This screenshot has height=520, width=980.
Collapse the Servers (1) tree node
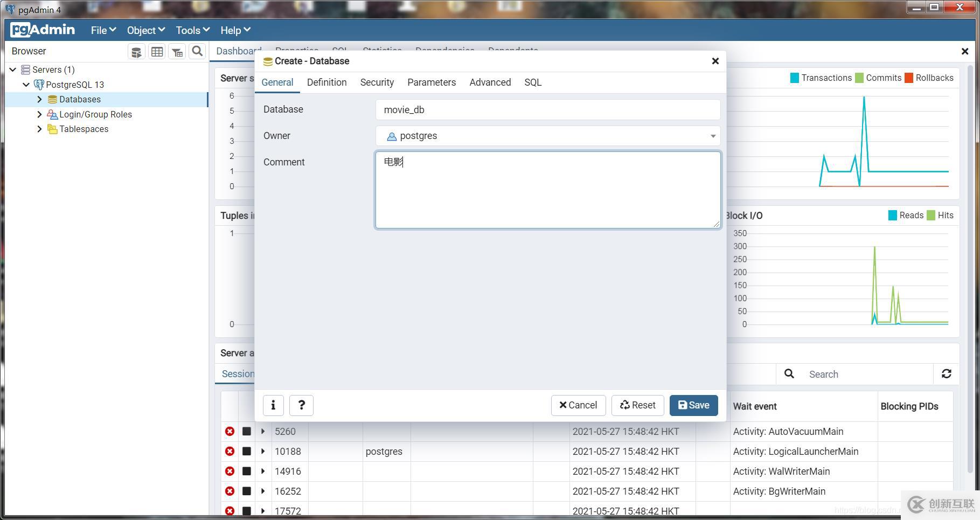[x=13, y=70]
